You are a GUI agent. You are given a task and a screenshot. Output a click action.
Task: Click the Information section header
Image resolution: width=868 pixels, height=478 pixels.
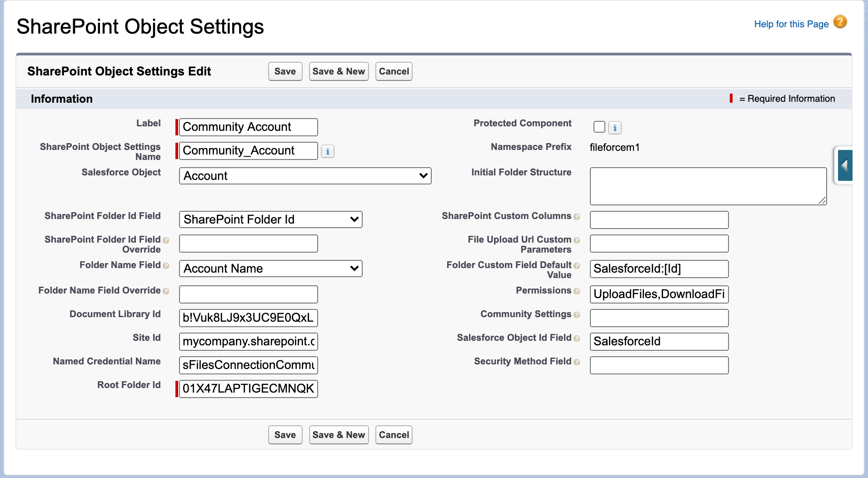[61, 99]
